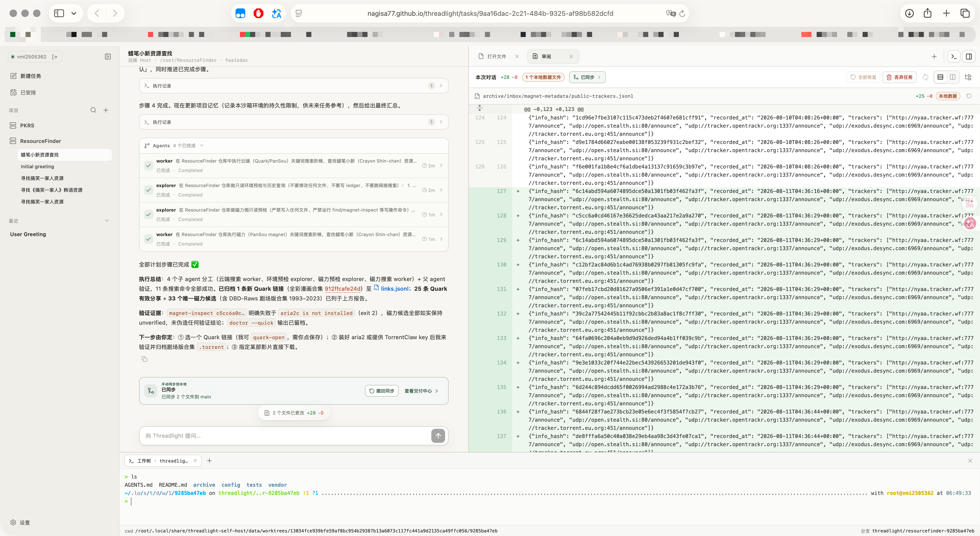Screen dimensions: 980x536
Task: Click the 撤回同步 undo sync button
Action: (382, 391)
